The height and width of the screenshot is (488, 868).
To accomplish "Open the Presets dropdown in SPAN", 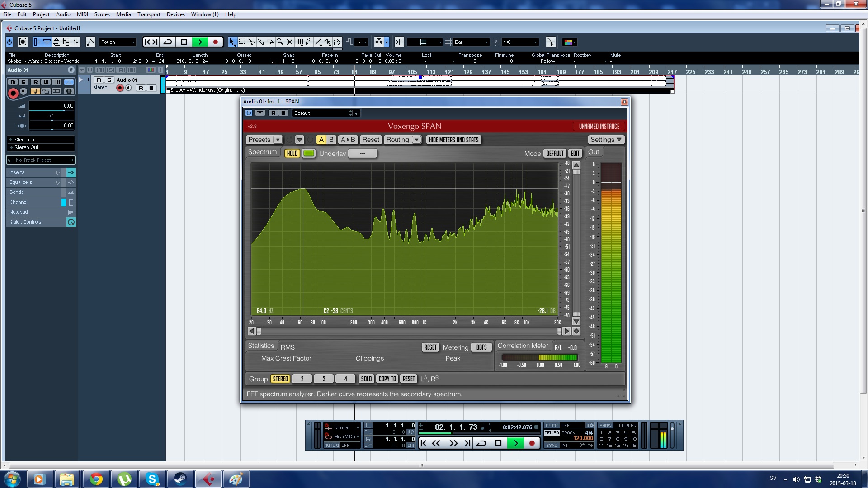I will point(264,140).
